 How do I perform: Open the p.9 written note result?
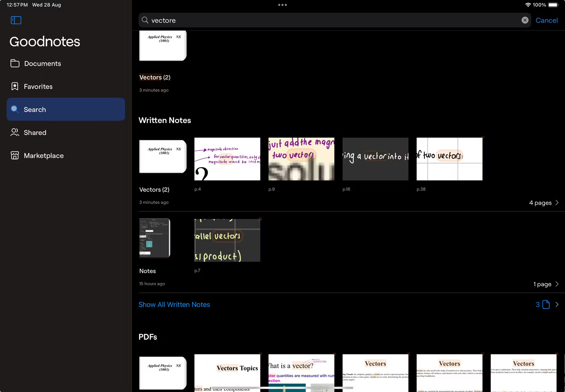[301, 159]
